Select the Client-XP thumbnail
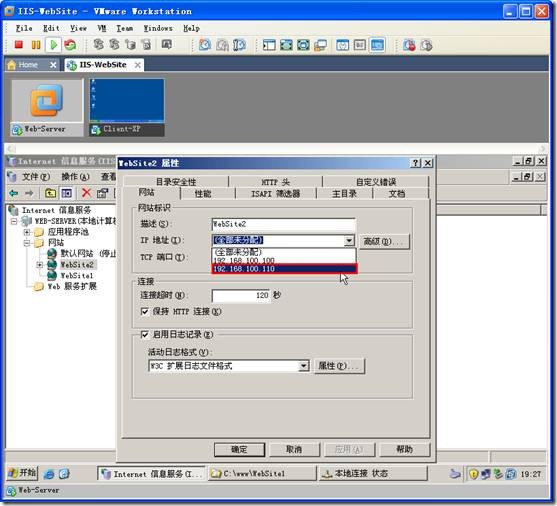The image size is (557, 506). click(127, 107)
